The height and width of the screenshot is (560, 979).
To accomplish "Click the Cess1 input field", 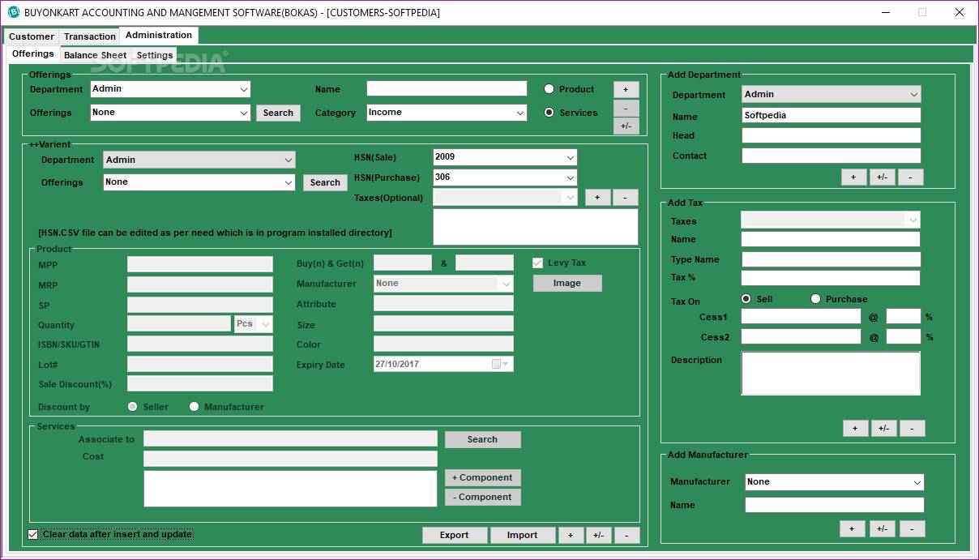I will point(801,316).
